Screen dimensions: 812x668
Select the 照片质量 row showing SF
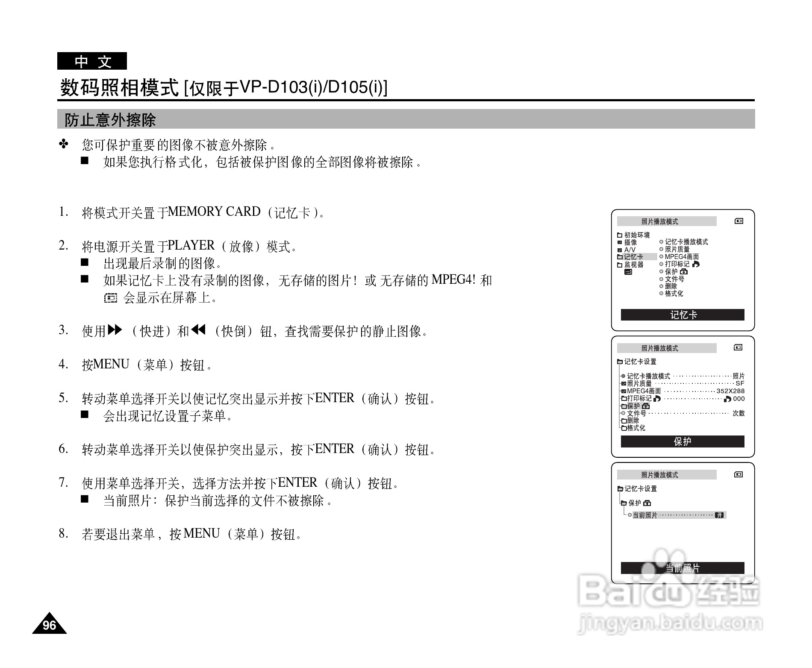click(683, 384)
